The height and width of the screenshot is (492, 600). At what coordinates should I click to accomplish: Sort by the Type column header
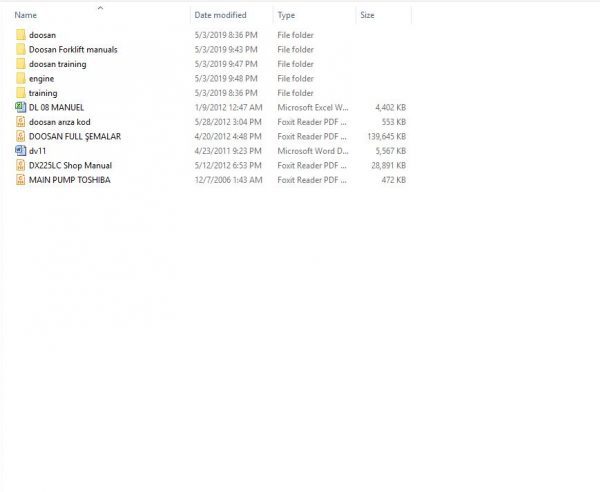point(286,15)
